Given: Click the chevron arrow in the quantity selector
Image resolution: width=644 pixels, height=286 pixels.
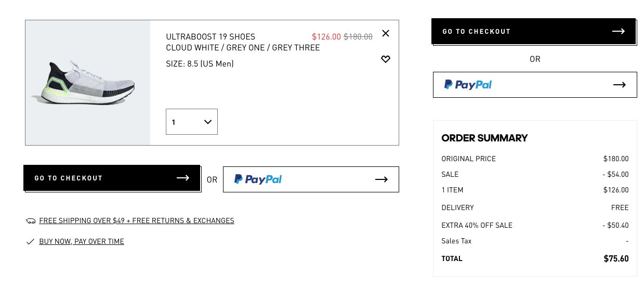Looking at the screenshot, I should pos(208,122).
